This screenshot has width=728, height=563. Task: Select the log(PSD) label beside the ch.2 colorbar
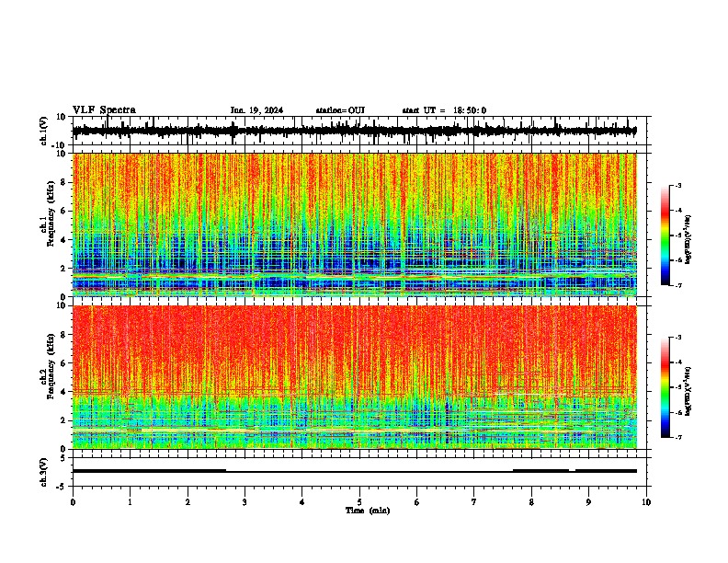(x=688, y=391)
